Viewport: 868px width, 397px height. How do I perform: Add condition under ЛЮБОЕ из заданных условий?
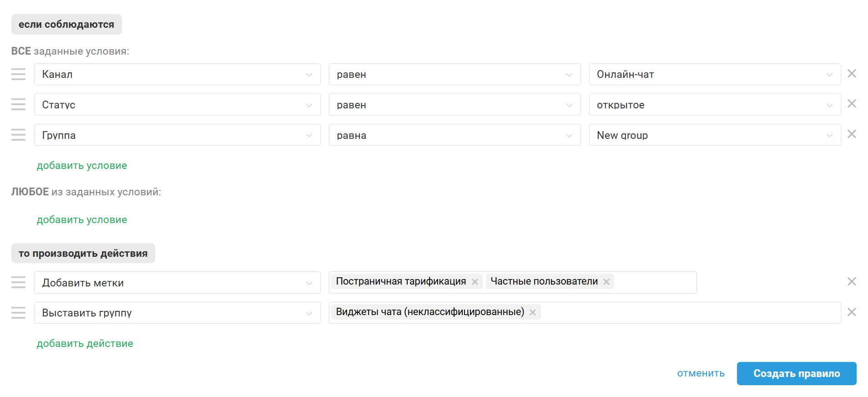(x=82, y=220)
